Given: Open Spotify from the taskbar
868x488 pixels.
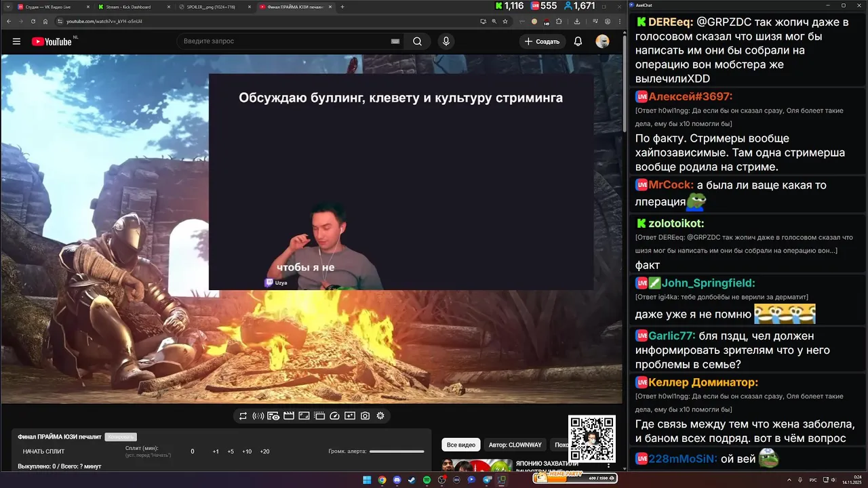Looking at the screenshot, I should click(427, 480).
